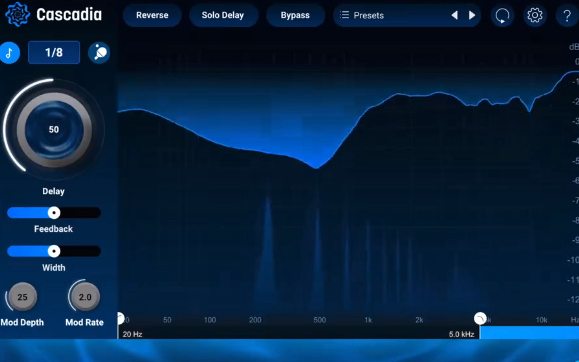The width and height of the screenshot is (579, 362).
Task: Go to the next preset arrow
Action: pyautogui.click(x=472, y=15)
